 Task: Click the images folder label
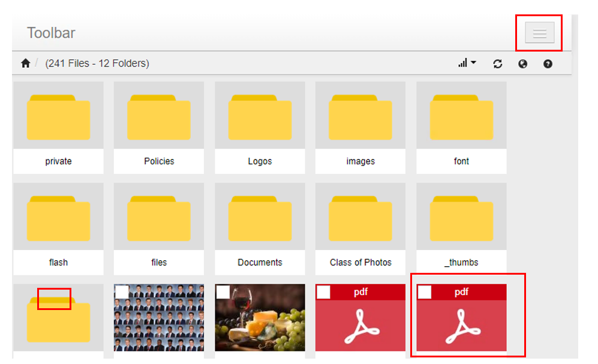point(360,161)
